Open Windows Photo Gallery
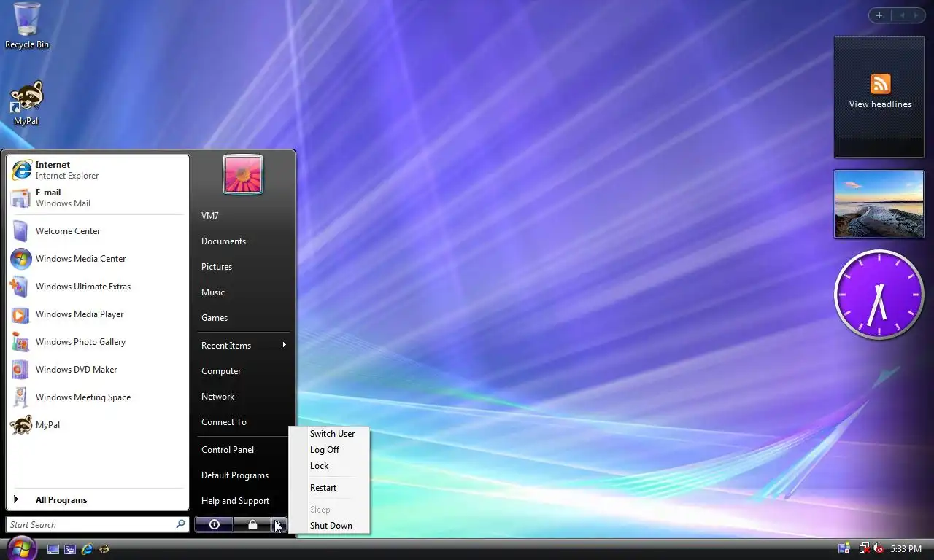The width and height of the screenshot is (934, 560). pos(98,342)
